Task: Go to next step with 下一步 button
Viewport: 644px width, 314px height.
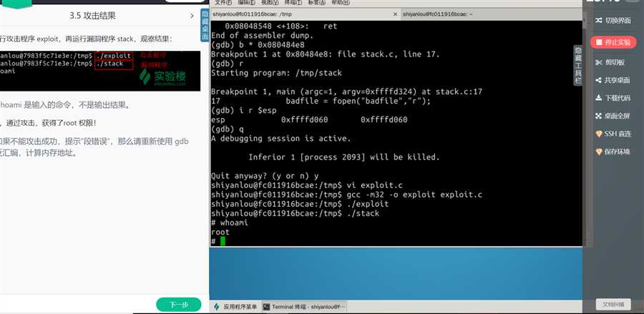Action: [179, 305]
